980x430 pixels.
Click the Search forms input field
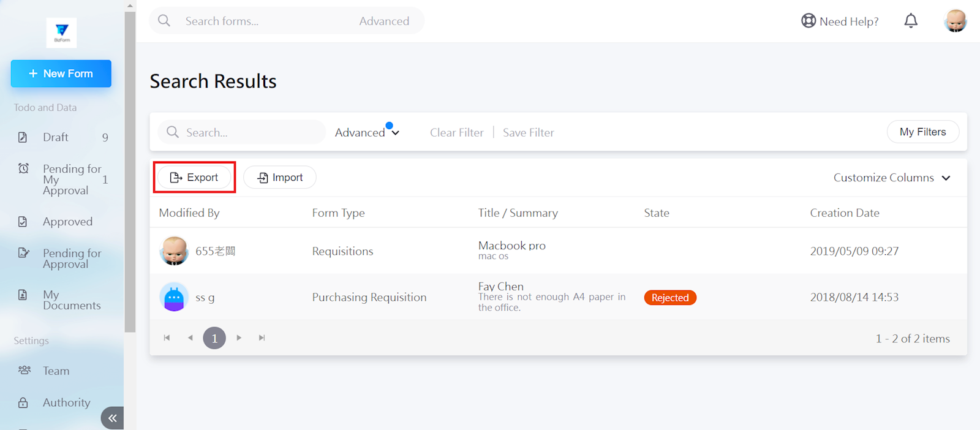(263, 21)
